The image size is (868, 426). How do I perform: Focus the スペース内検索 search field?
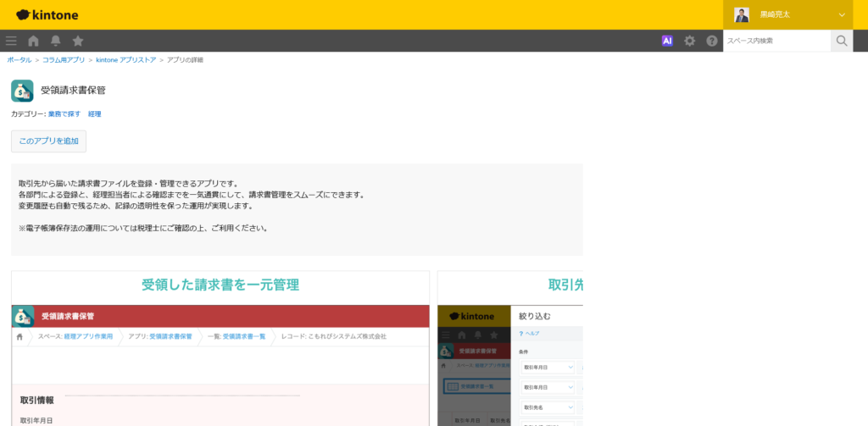[776, 41]
